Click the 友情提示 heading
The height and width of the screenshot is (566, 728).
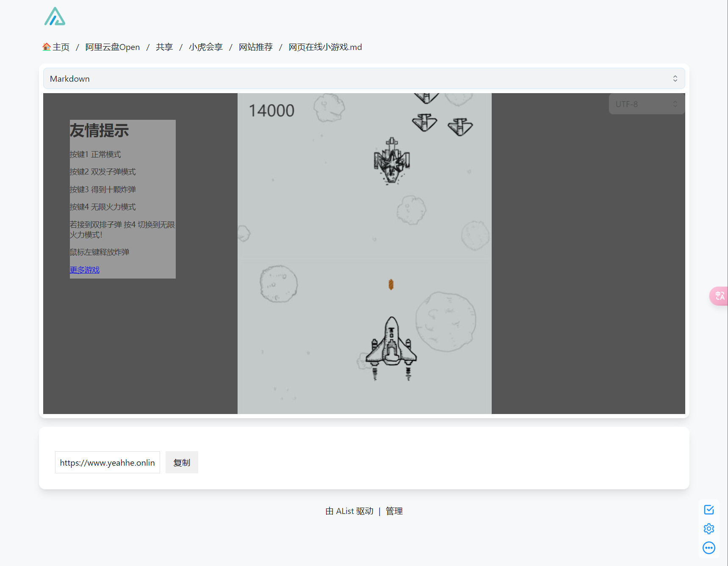pos(99,130)
